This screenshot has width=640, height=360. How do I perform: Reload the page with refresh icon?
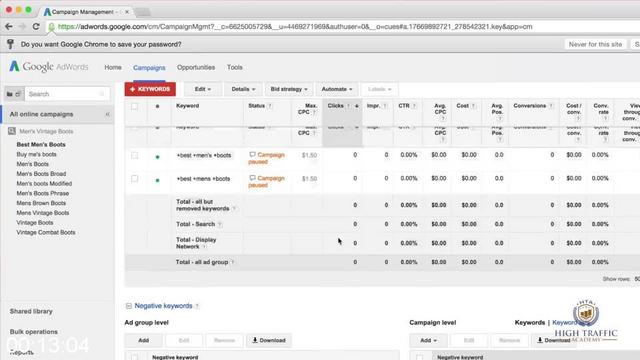36,27
